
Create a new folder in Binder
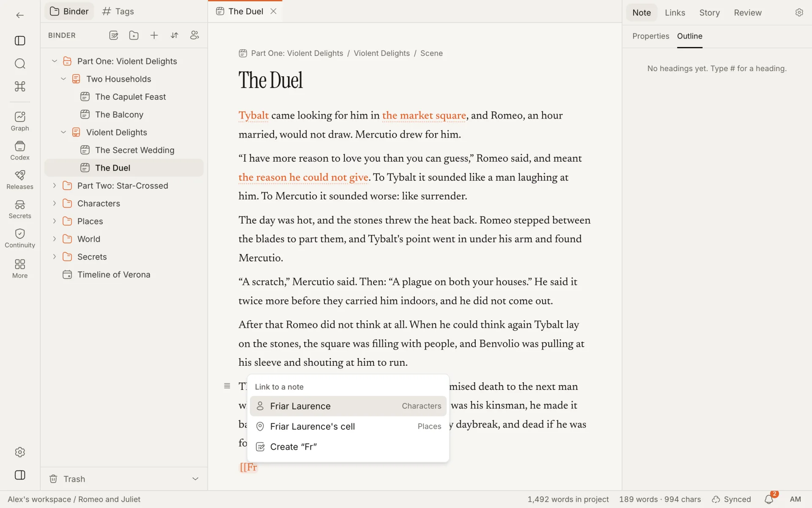tap(134, 36)
